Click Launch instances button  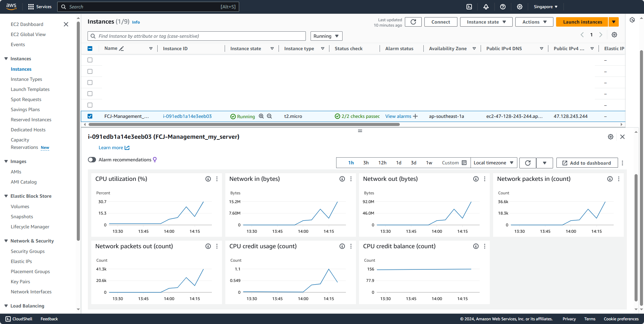582,22
